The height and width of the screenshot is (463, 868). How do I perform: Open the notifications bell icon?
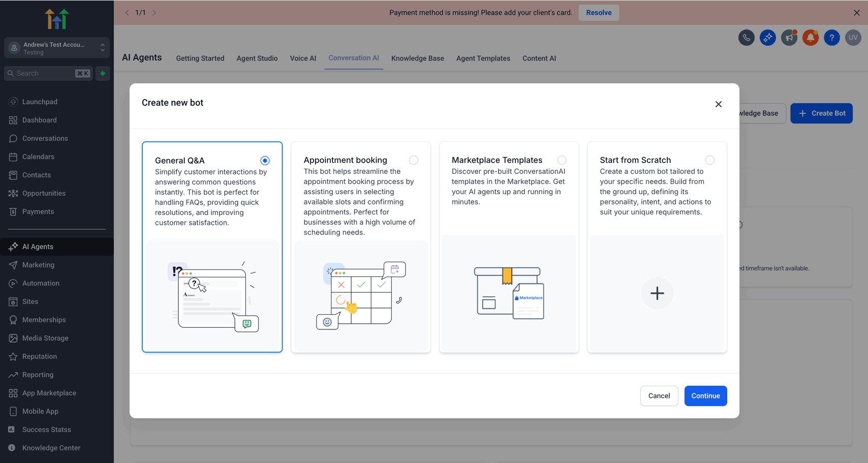click(x=810, y=38)
